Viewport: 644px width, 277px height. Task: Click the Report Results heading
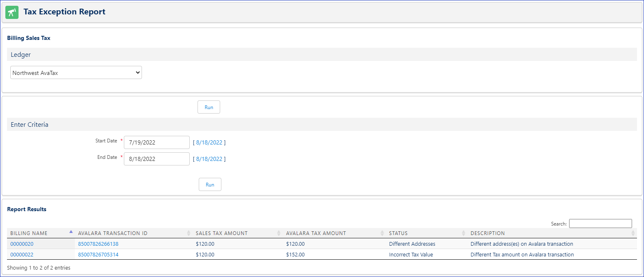(27, 209)
